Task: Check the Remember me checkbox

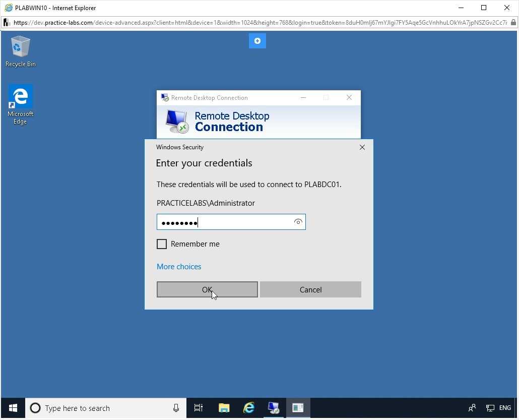Action: 162,244
